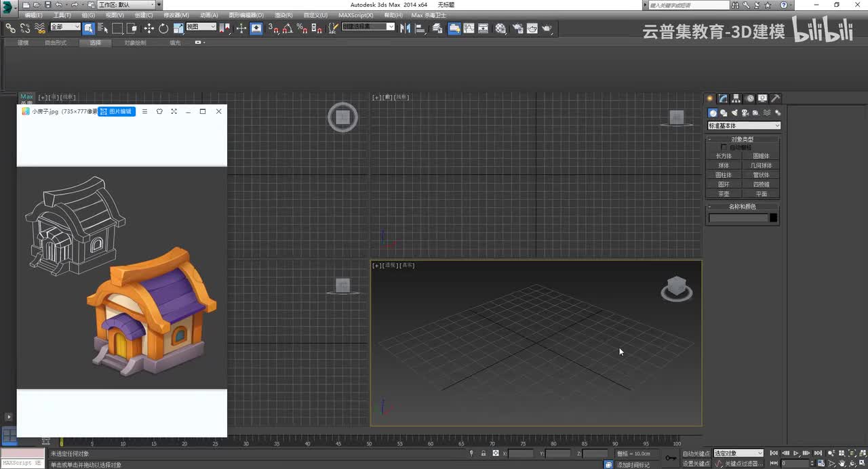Toggle the 3D snaps button
Screen dimensions: 868x469
coord(273,28)
